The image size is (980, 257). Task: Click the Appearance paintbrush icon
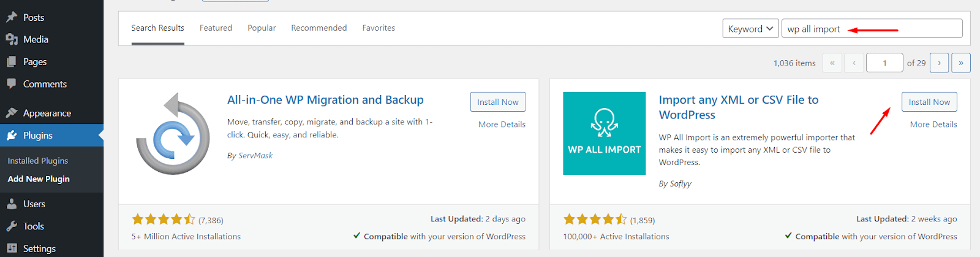12,113
